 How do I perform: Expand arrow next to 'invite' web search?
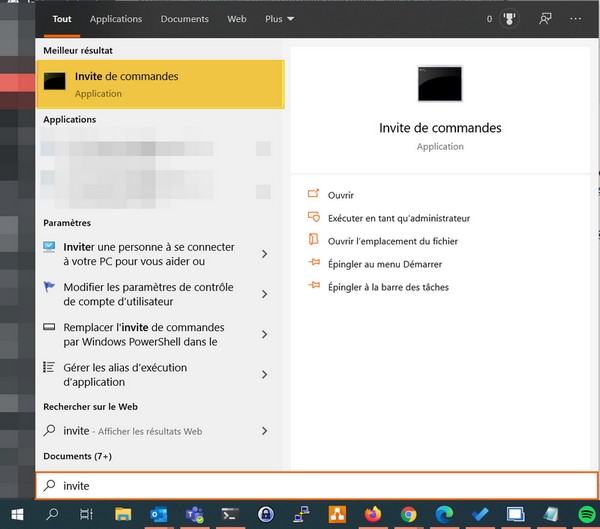[x=264, y=431]
